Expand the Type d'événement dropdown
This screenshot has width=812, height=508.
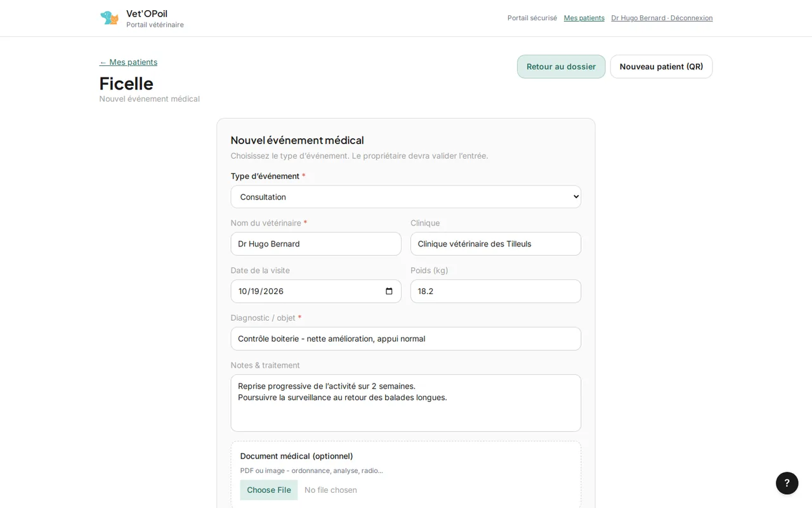click(x=406, y=197)
